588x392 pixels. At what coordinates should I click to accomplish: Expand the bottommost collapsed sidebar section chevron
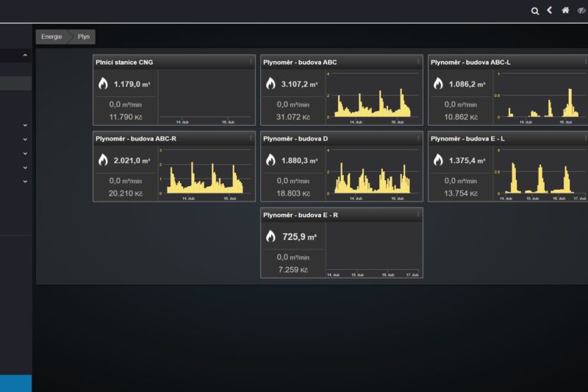click(25, 181)
